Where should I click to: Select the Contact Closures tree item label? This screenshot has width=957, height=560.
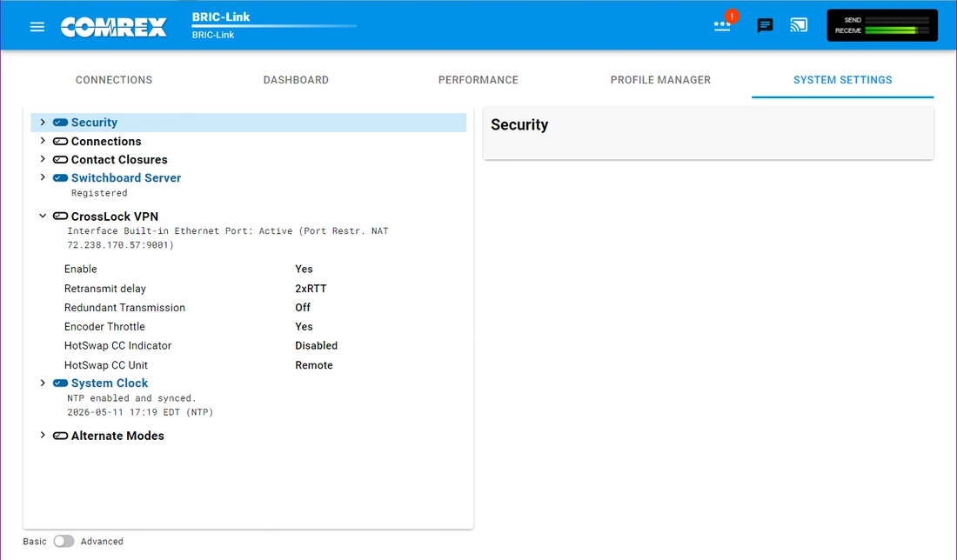point(119,160)
